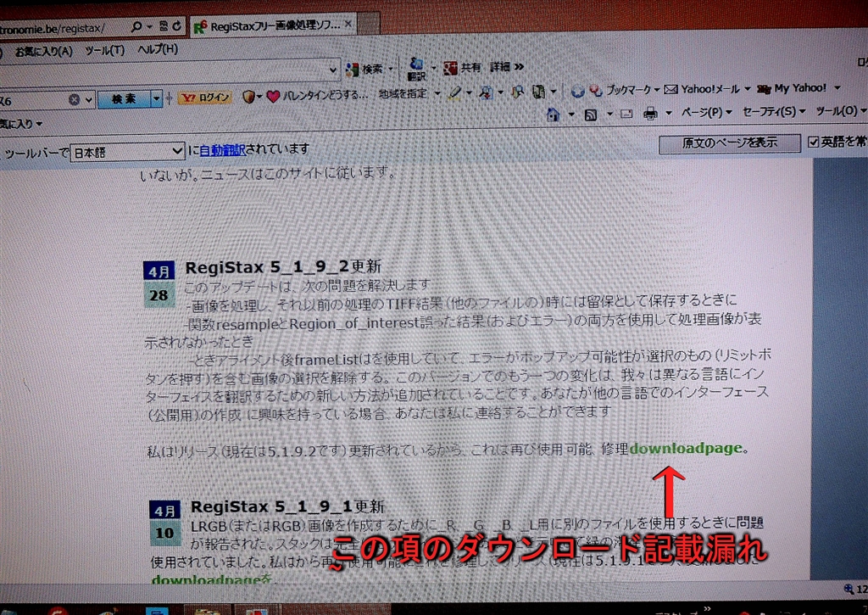Click the compatibility view icon in address bar

tap(164, 25)
